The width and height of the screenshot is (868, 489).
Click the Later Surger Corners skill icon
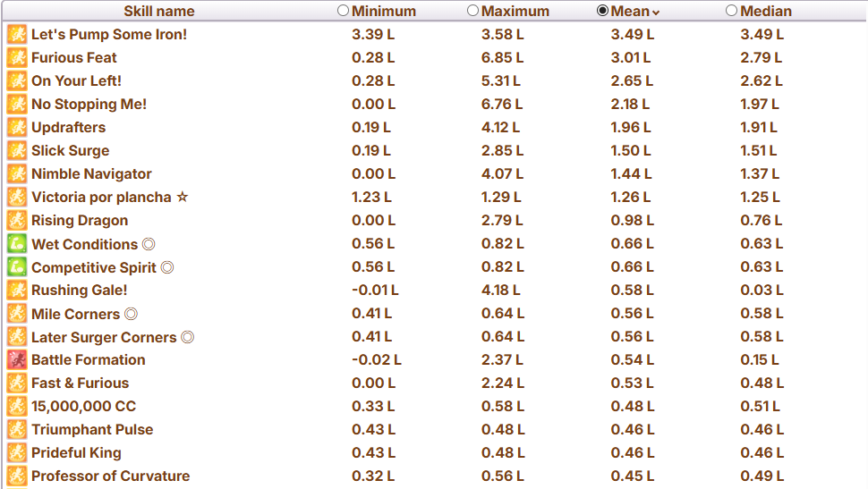(x=17, y=336)
